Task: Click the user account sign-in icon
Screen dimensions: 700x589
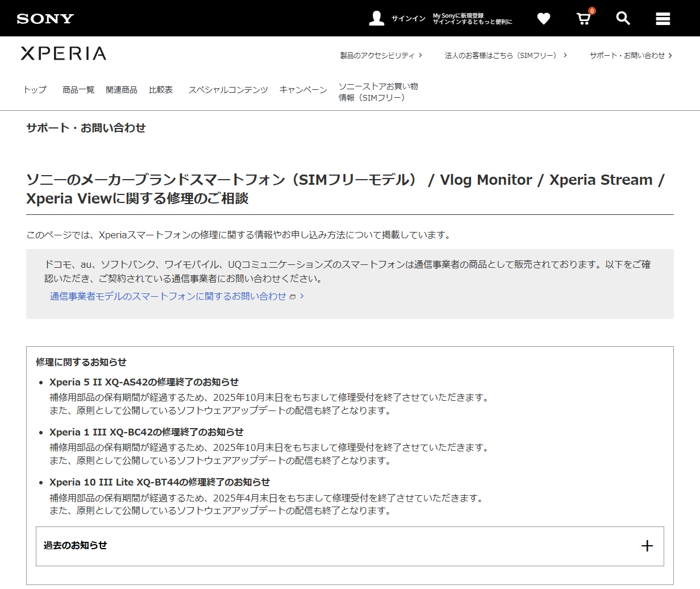Action: click(x=376, y=18)
